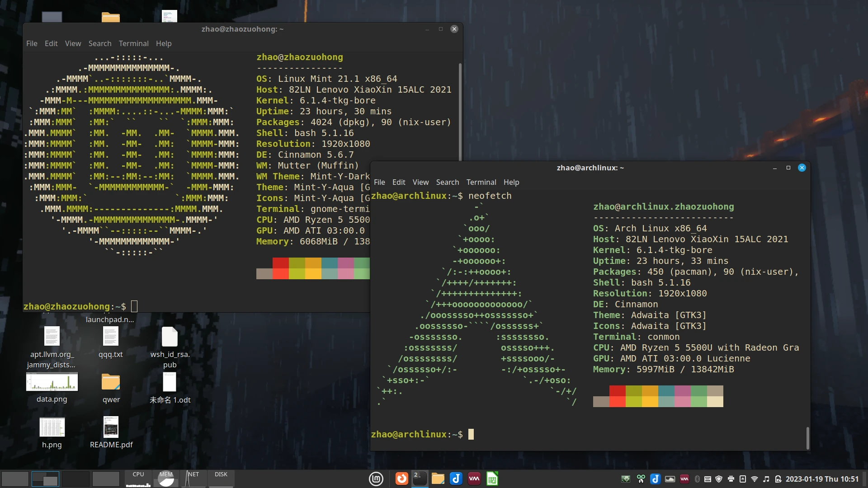The width and height of the screenshot is (868, 488).
Task: Click the shield security tray icon
Action: click(719, 479)
